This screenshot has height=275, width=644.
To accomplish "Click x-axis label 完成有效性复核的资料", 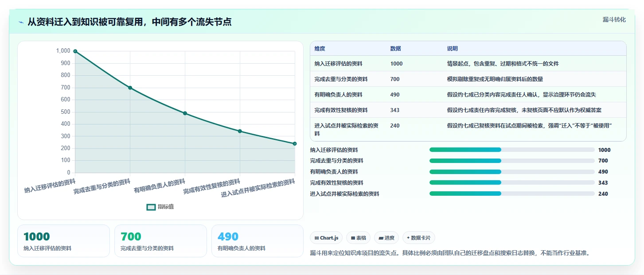I will (212, 186).
